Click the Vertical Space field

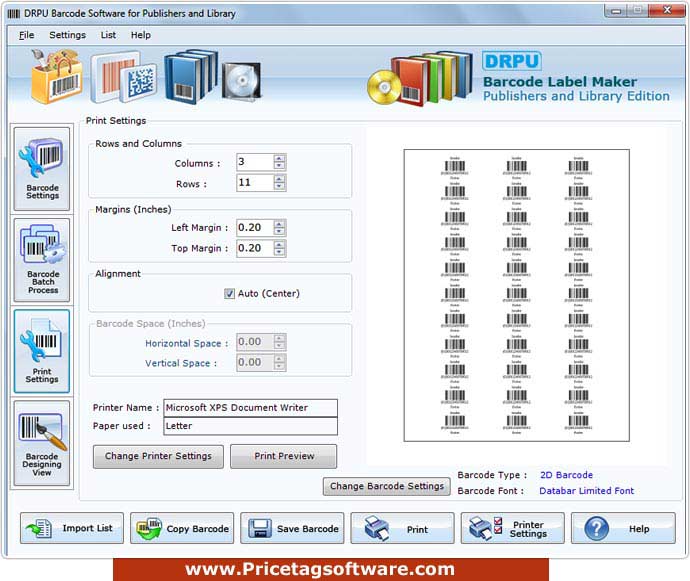click(x=255, y=362)
